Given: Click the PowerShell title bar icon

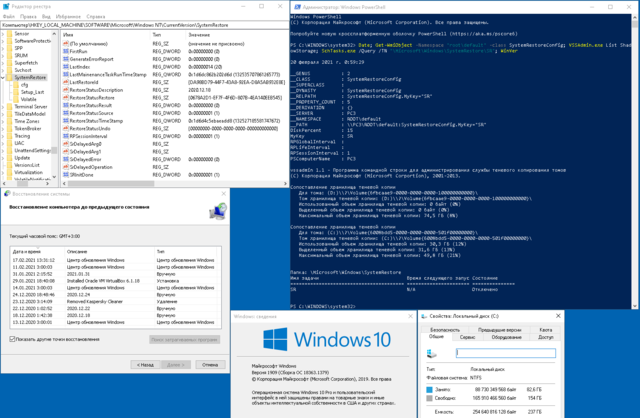Looking at the screenshot, I should [297, 7].
